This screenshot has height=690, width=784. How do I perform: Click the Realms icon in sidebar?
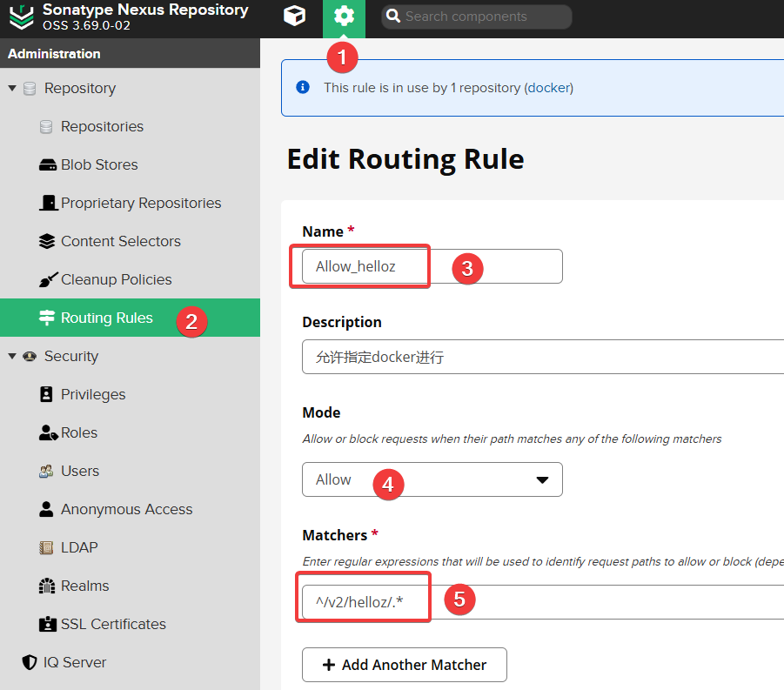47,586
